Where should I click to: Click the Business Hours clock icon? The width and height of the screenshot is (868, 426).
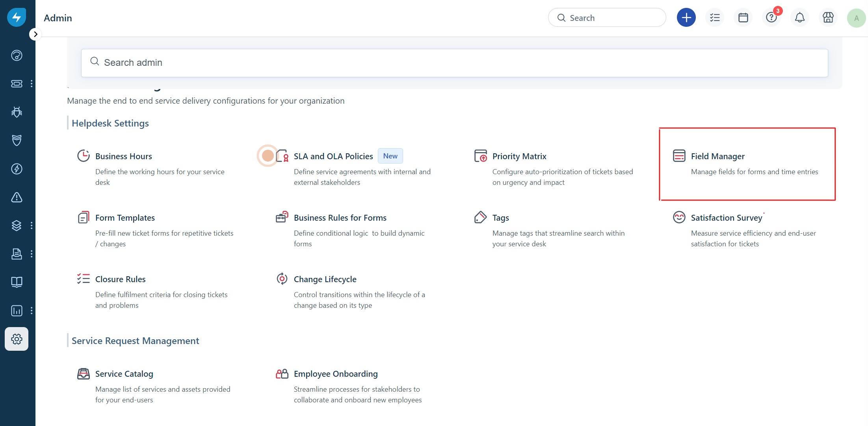click(84, 156)
